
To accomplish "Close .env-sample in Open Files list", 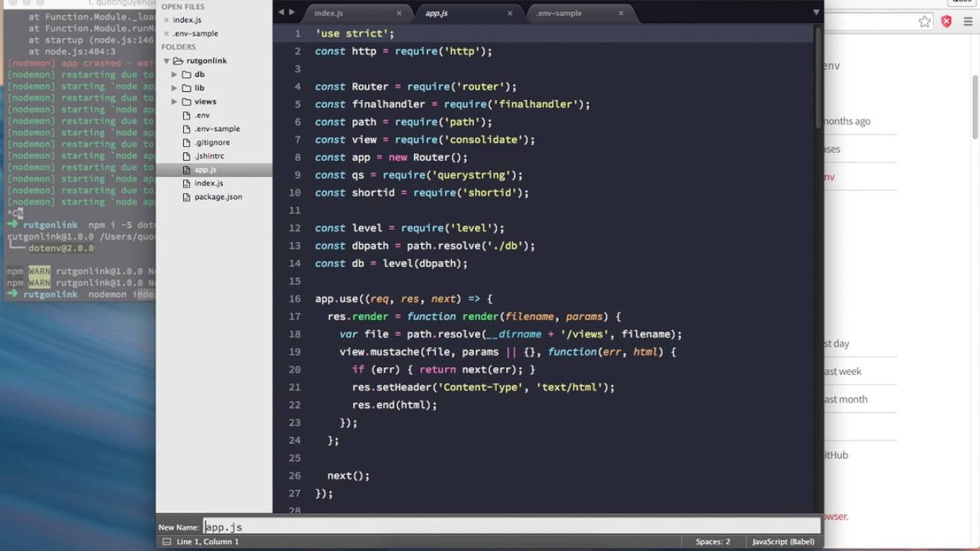I will 166,34.
